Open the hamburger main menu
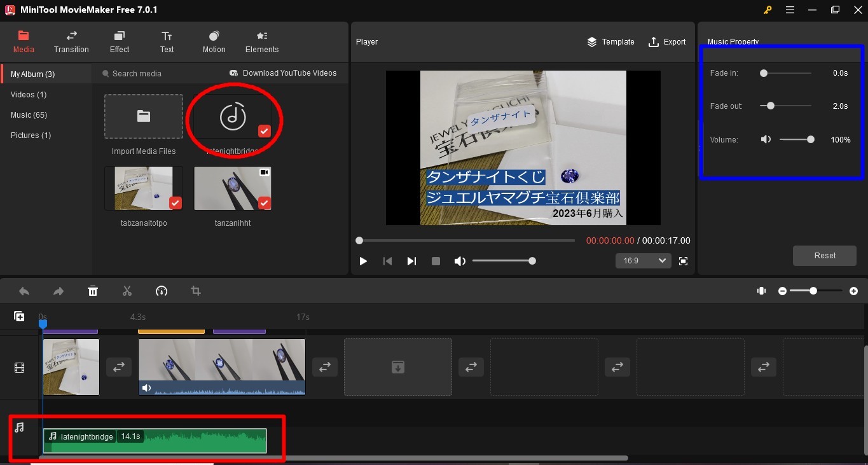 790,10
